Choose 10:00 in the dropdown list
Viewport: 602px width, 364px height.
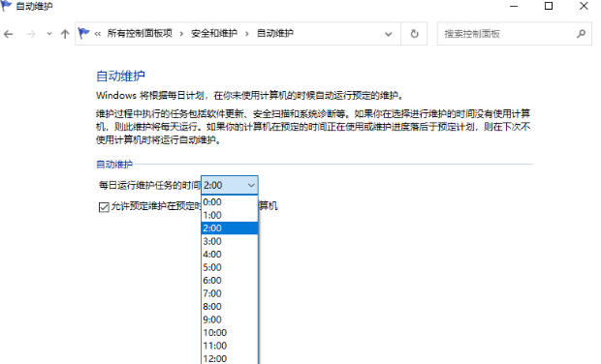tap(230, 333)
